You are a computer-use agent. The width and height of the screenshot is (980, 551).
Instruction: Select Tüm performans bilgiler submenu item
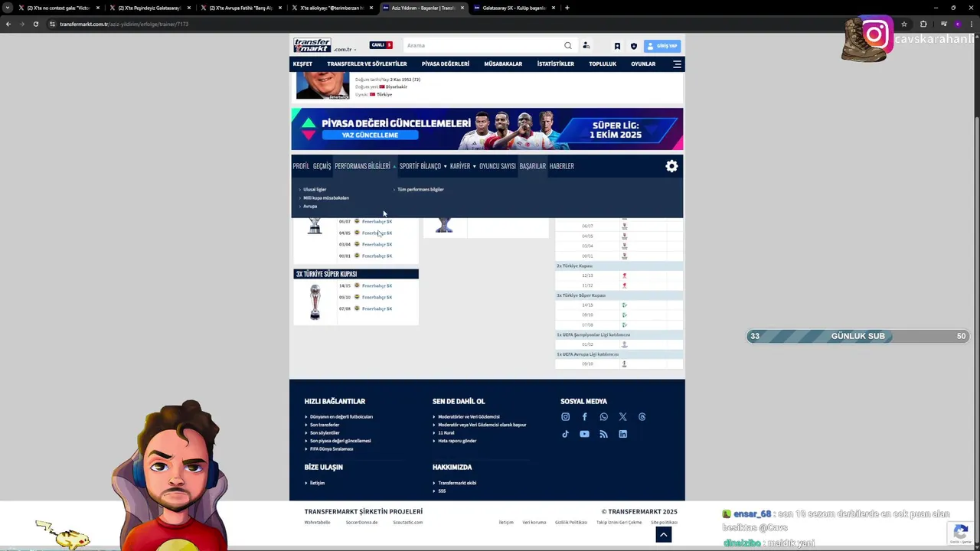click(x=420, y=189)
